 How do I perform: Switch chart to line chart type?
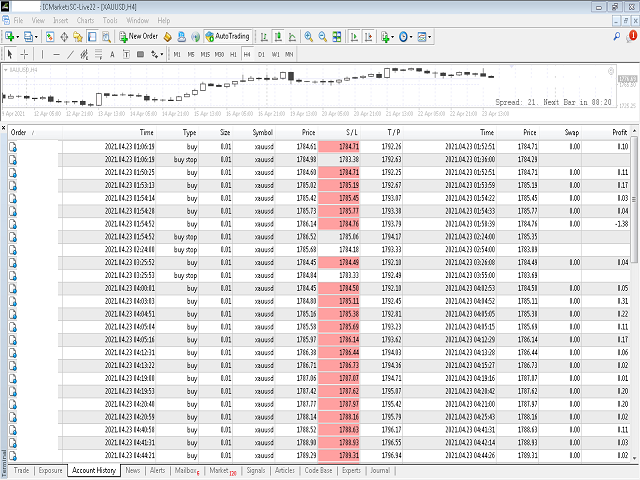click(x=292, y=37)
